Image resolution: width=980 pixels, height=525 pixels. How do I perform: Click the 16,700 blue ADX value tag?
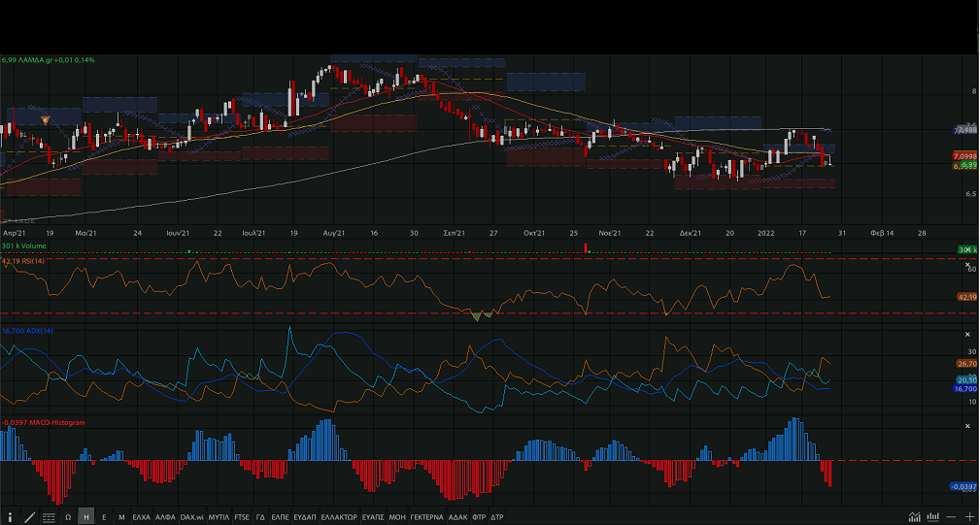pos(965,389)
